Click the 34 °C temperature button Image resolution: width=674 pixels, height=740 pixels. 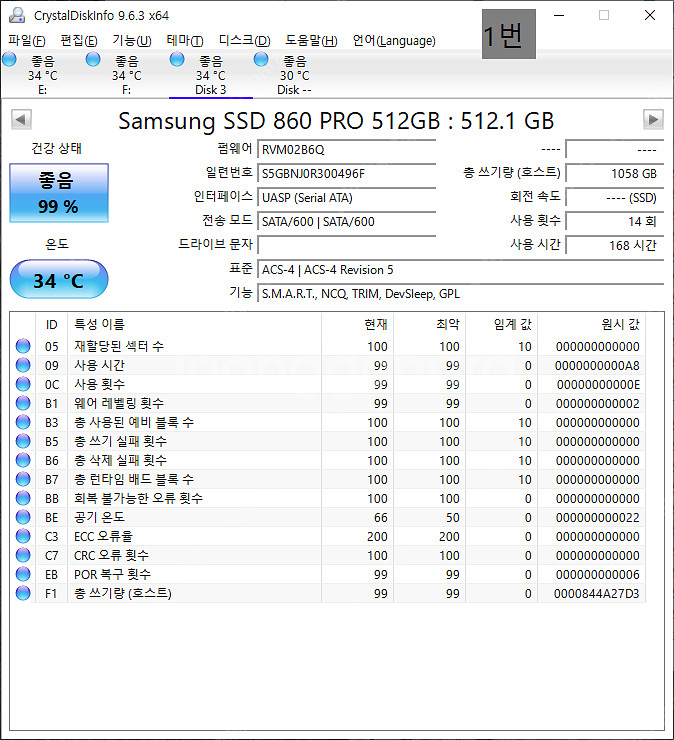tap(59, 280)
